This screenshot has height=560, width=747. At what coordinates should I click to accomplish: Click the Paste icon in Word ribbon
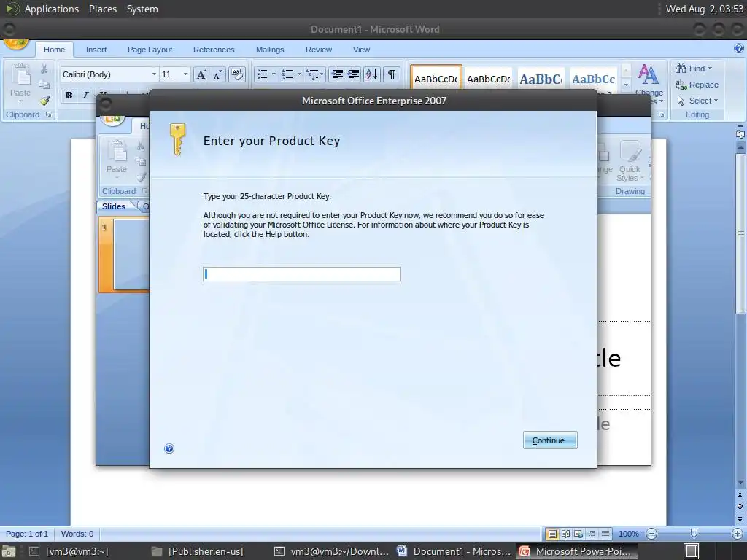20,76
